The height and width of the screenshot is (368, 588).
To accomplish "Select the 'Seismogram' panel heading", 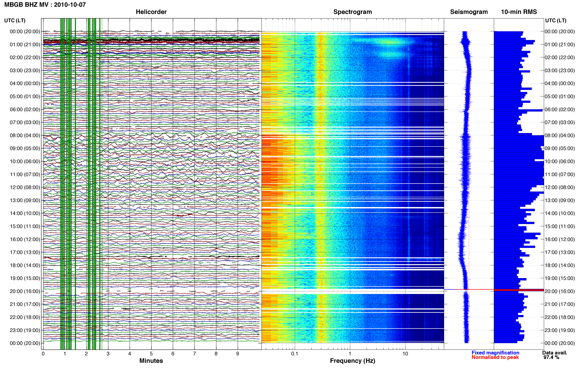I will pyautogui.click(x=469, y=12).
